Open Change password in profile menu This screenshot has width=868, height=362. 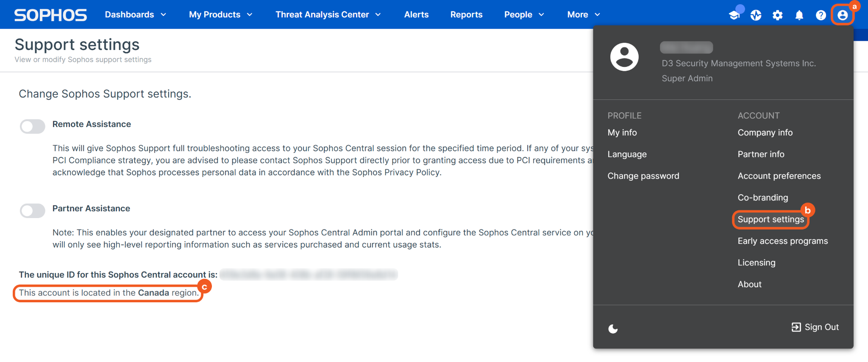pos(643,176)
